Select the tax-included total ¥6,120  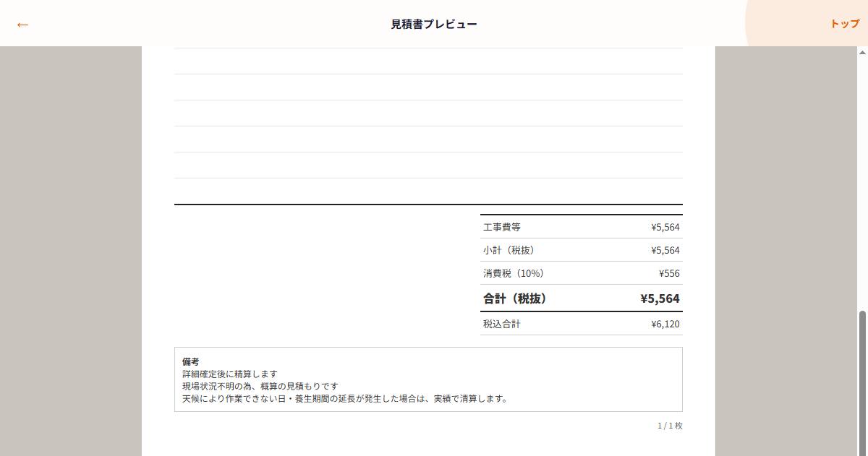[x=665, y=324]
